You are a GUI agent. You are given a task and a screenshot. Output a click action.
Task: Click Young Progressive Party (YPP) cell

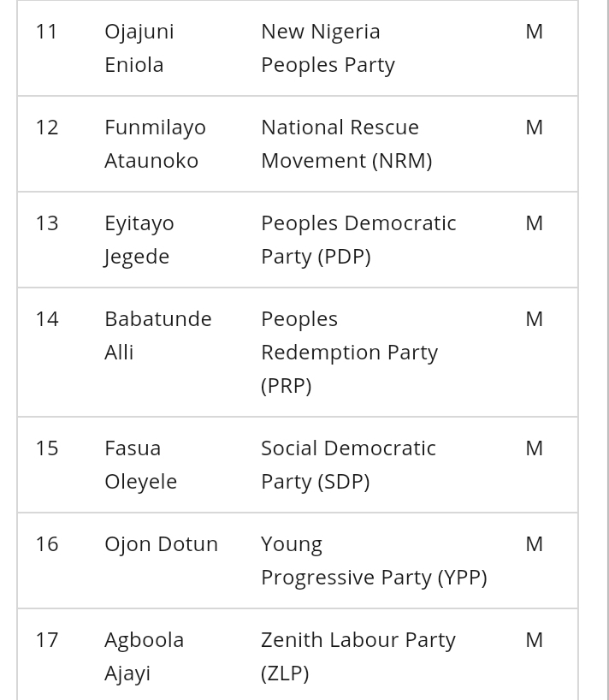click(x=373, y=561)
